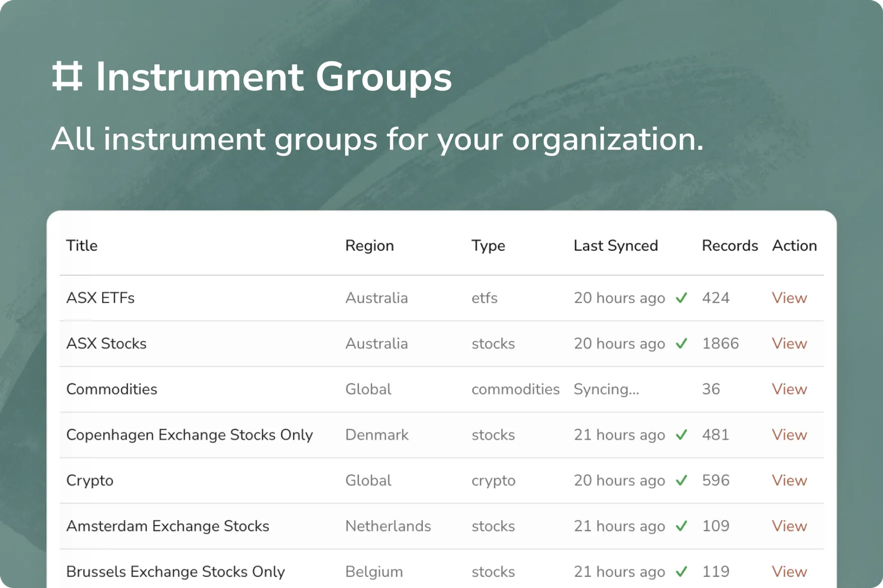Open Amsterdam Exchange Stocks View link

coord(789,526)
